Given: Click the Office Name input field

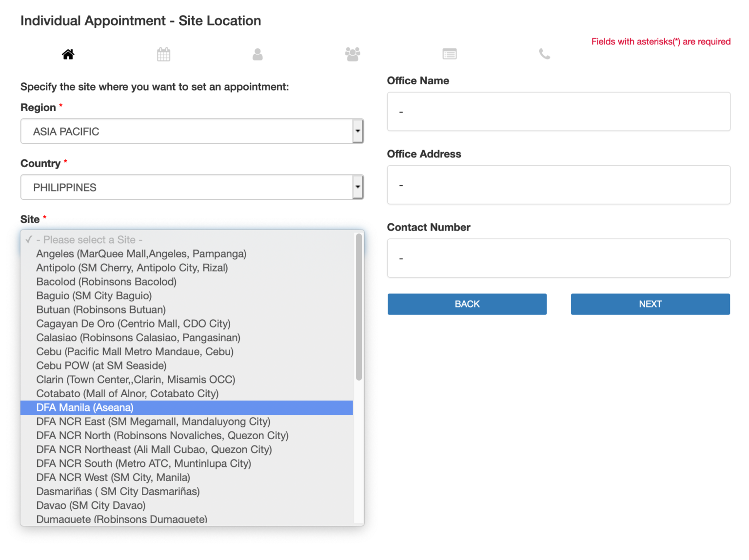Looking at the screenshot, I should 558,112.
